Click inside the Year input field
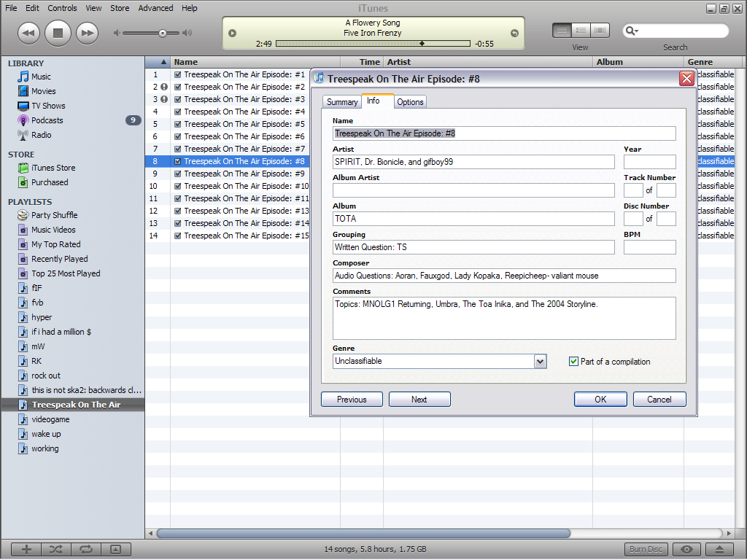The image size is (747, 560). pyautogui.click(x=649, y=162)
